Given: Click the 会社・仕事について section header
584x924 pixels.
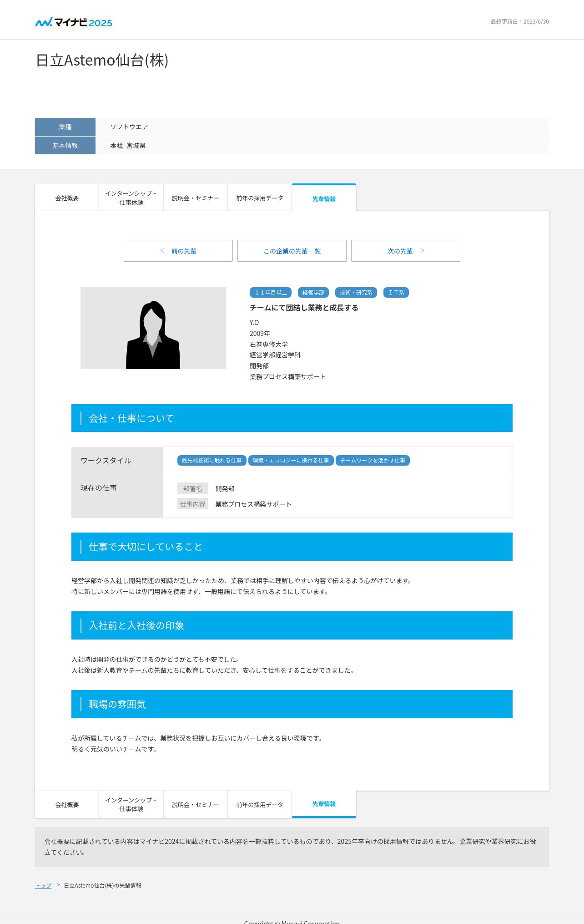Looking at the screenshot, I should coord(292,418).
